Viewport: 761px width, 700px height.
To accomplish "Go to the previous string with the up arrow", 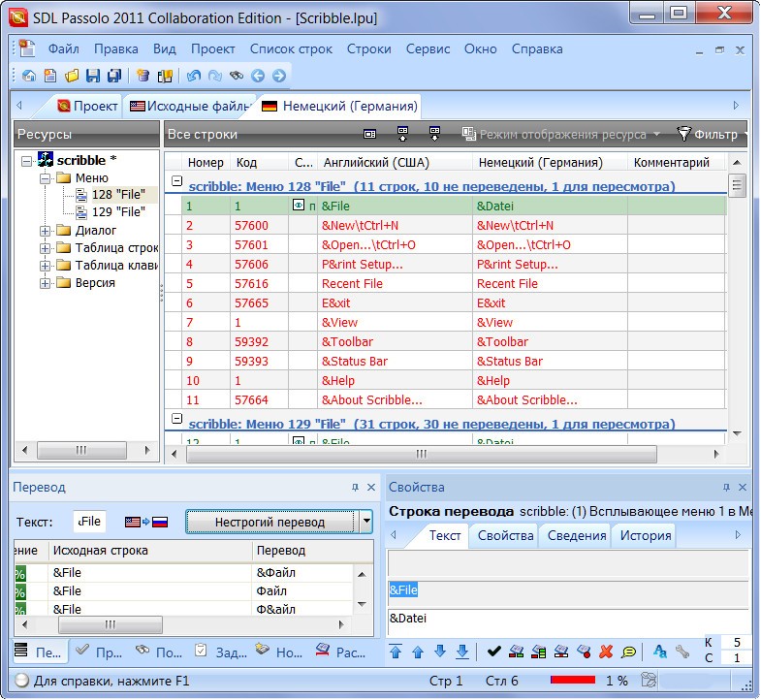I will tap(418, 652).
